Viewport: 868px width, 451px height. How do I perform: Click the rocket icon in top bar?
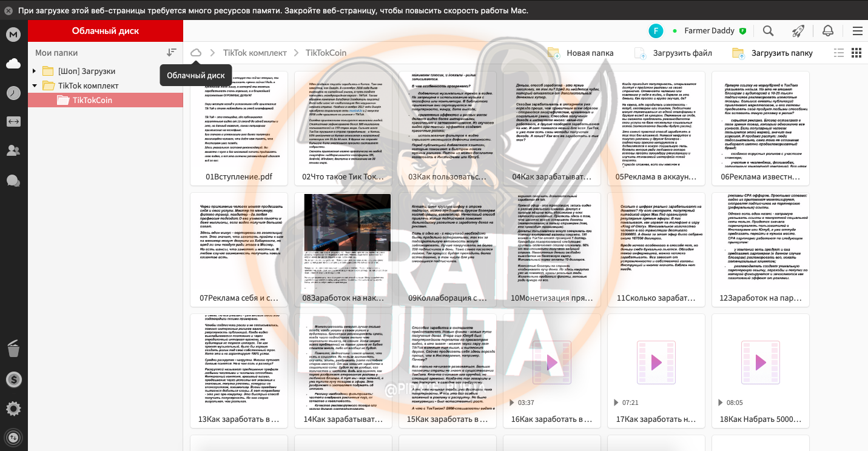[798, 31]
